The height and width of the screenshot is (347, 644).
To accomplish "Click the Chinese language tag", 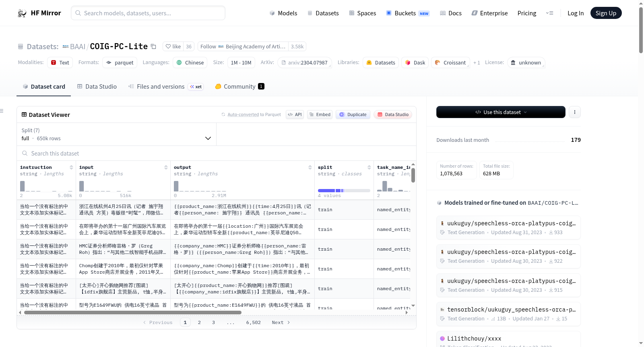I will pyautogui.click(x=190, y=62).
